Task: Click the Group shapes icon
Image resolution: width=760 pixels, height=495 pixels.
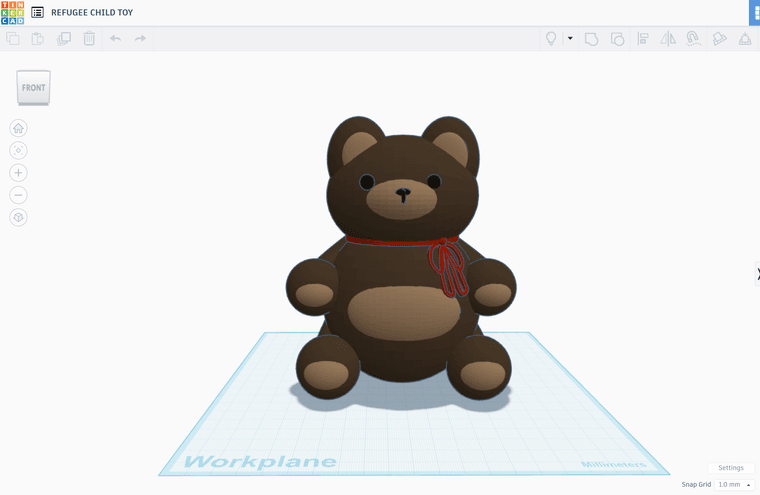Action: pos(591,39)
